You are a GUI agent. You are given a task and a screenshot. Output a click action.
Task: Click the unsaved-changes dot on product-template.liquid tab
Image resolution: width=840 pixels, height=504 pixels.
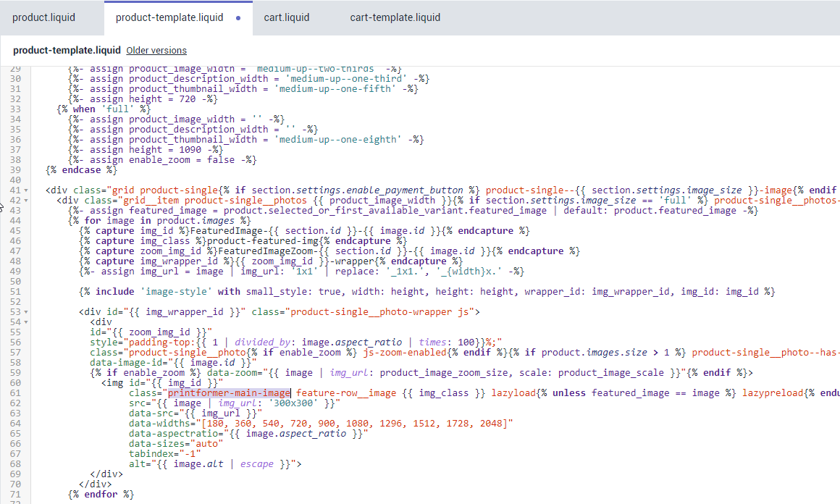point(238,18)
